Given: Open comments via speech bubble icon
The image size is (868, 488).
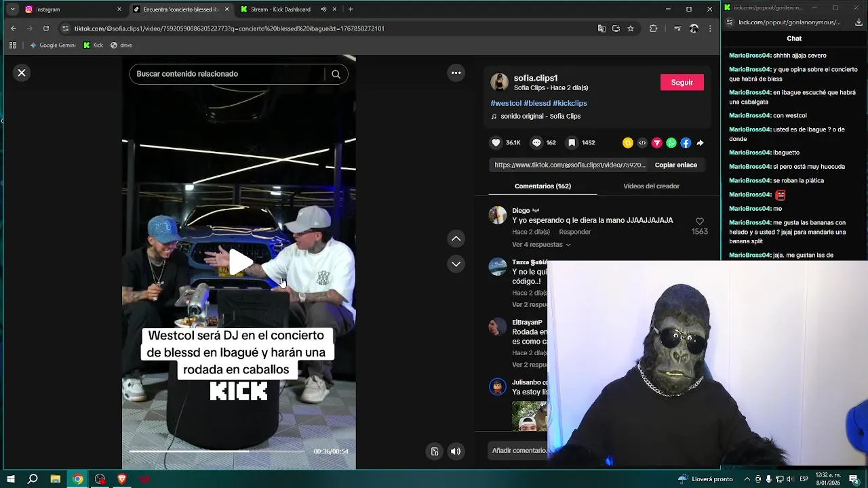Looking at the screenshot, I should click(x=536, y=142).
